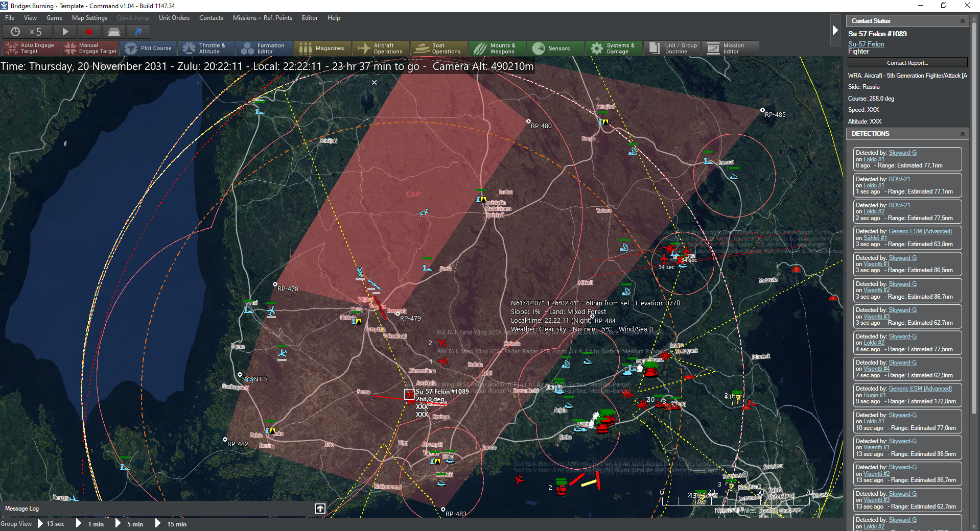Open the Aircraft Operations panel

click(381, 49)
